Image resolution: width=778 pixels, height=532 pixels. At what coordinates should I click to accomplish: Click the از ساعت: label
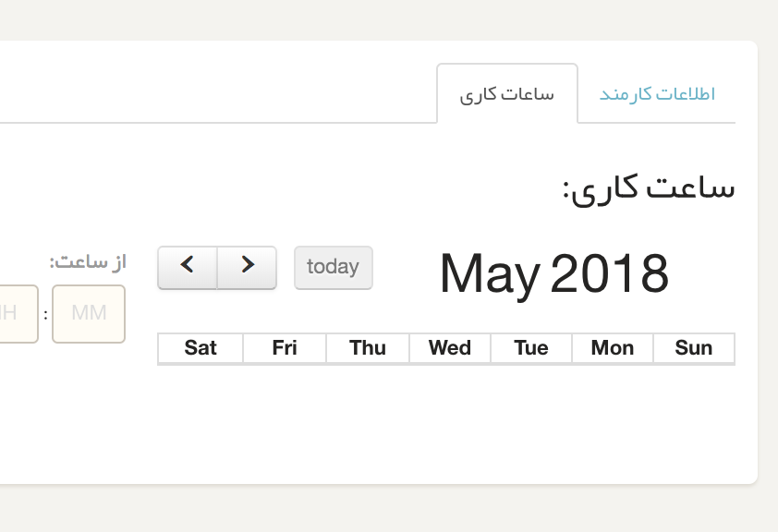90,260
